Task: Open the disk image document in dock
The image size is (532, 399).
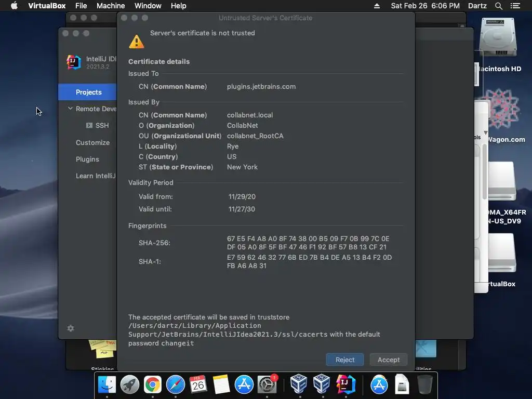Action: coord(402,384)
